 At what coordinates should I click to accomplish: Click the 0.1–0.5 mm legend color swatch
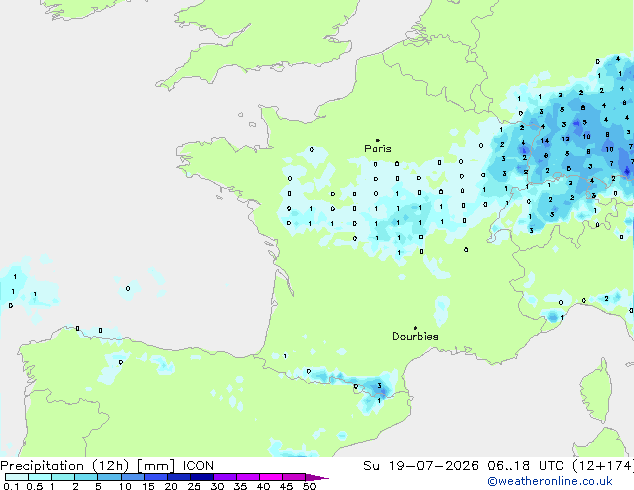17,477
